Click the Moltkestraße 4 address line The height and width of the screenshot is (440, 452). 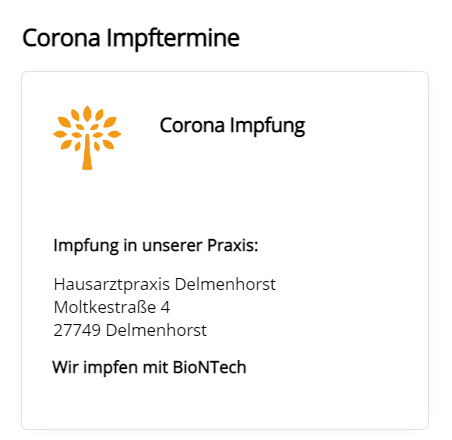[x=112, y=307]
